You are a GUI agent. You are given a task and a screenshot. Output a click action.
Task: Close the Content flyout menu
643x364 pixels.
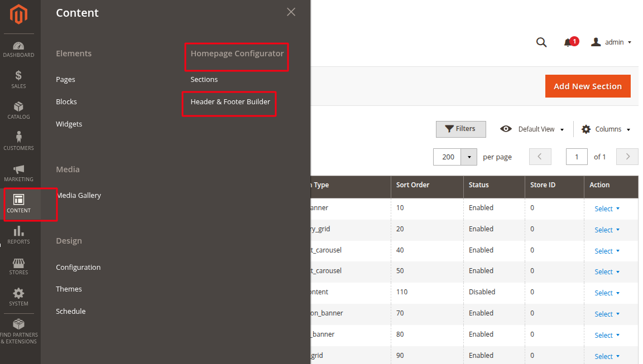pyautogui.click(x=291, y=12)
